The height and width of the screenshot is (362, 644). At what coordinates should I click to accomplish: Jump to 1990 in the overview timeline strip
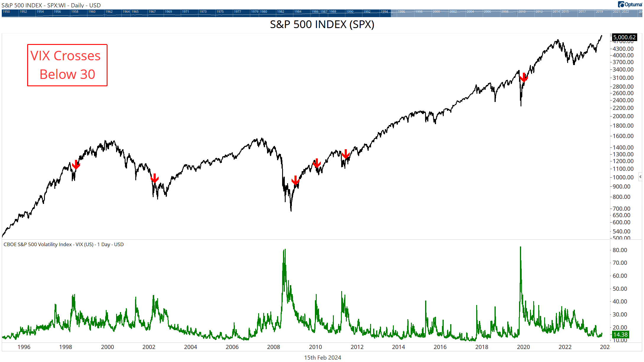pos(350,12)
